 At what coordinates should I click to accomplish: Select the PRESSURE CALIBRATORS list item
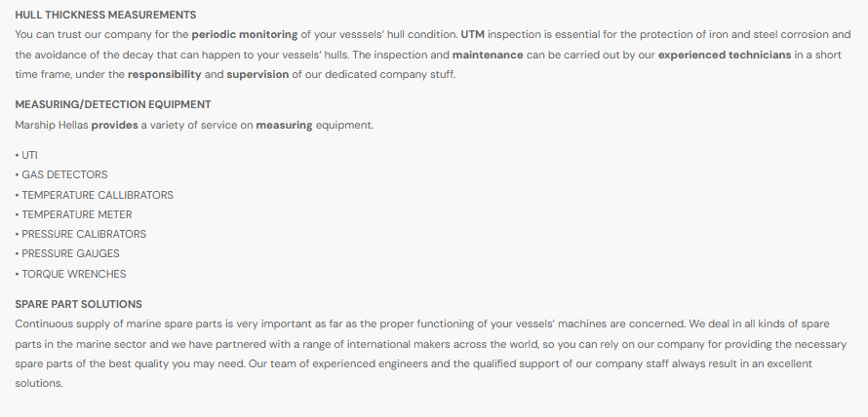pyautogui.click(x=84, y=234)
